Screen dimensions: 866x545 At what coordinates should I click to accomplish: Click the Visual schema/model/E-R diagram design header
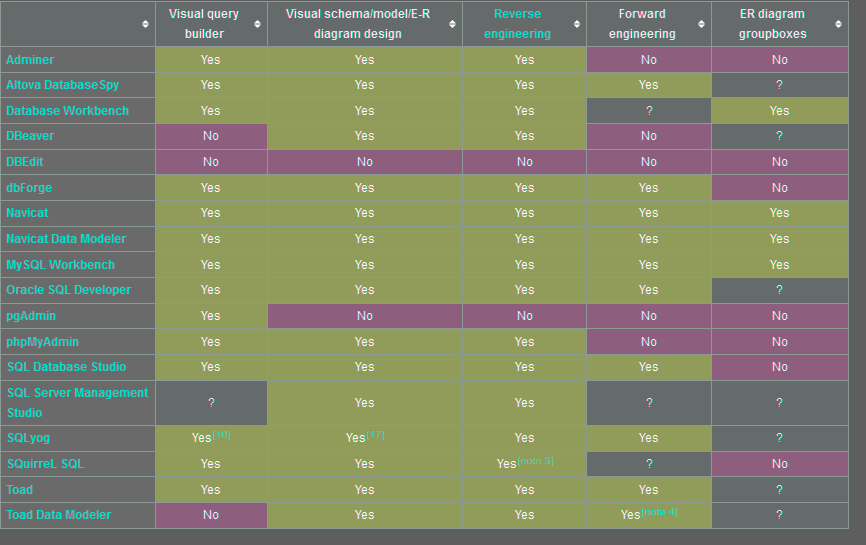click(x=358, y=24)
